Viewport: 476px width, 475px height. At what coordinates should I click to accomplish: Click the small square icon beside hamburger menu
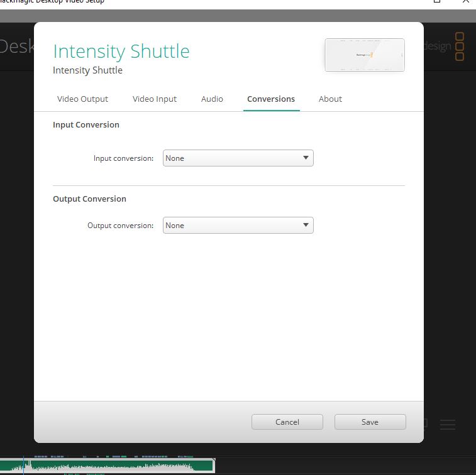425,423
